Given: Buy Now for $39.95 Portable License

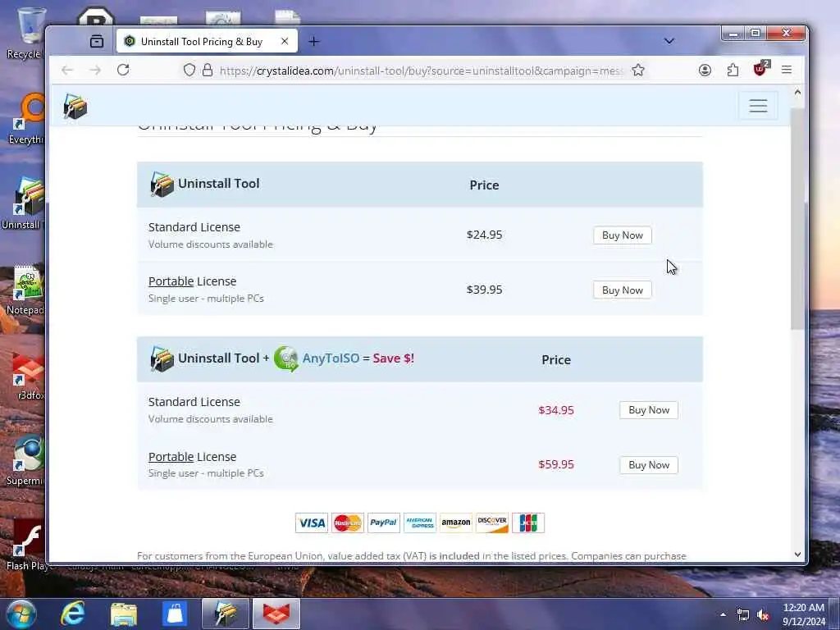Looking at the screenshot, I should (622, 290).
